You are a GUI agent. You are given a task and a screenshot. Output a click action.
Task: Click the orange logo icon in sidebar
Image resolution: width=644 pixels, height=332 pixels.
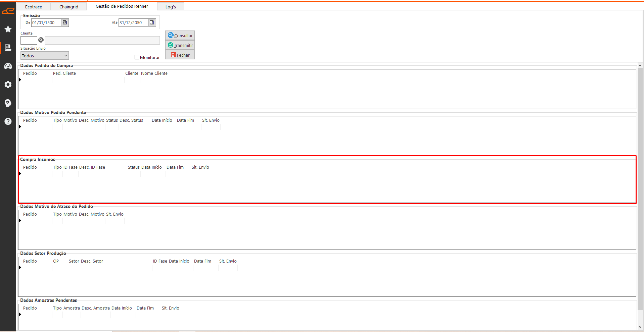[x=8, y=11]
